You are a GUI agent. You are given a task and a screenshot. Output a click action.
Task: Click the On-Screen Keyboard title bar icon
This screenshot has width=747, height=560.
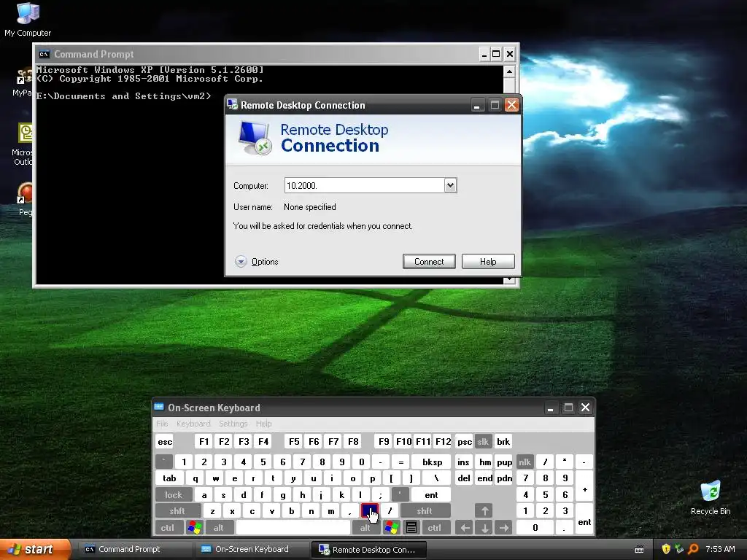[x=159, y=407]
